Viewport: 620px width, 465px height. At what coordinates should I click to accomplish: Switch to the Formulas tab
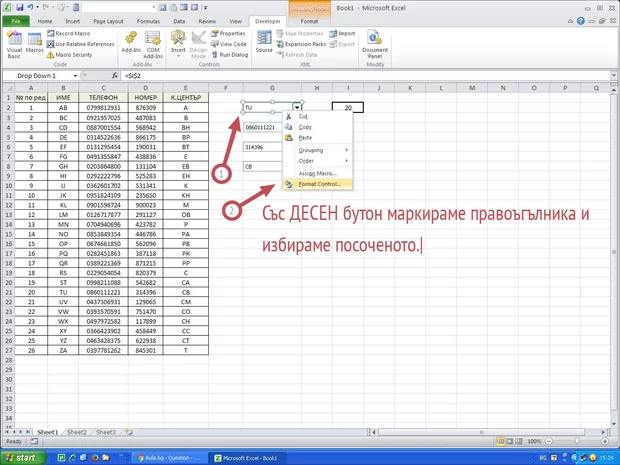(148, 21)
